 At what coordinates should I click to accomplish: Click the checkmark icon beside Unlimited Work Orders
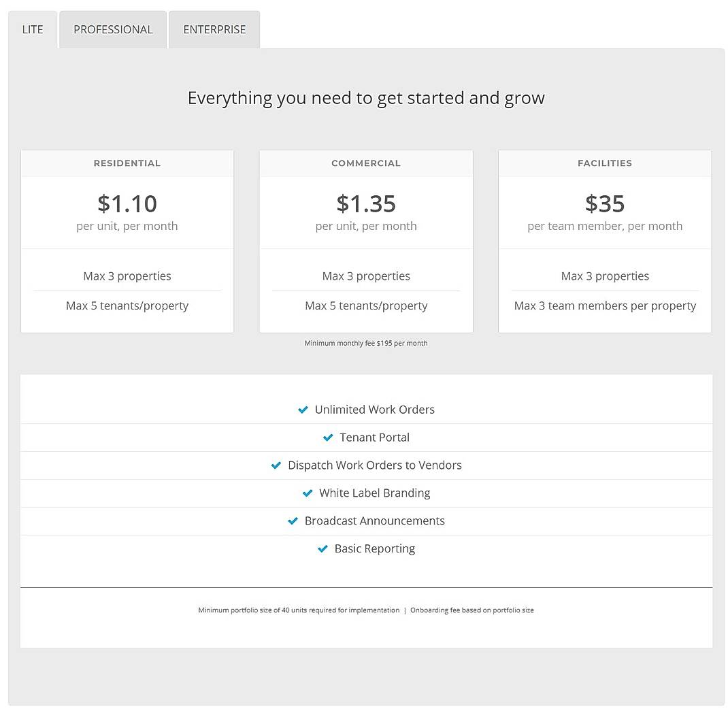[303, 410]
